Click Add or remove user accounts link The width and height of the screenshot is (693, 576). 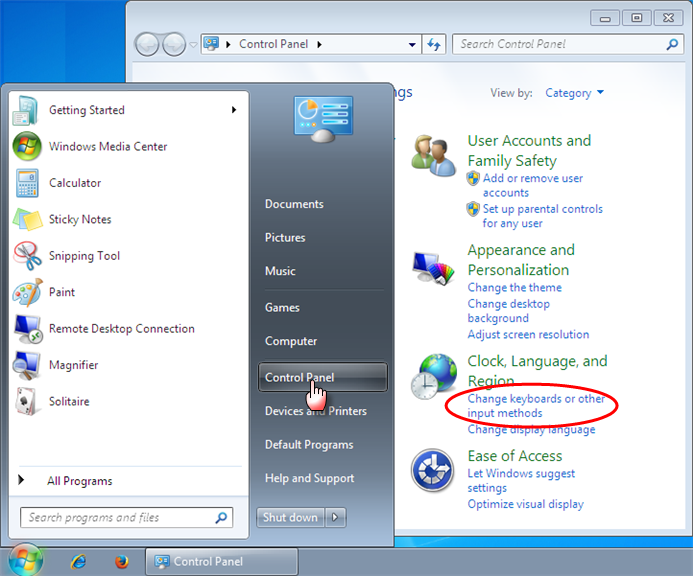[533, 185]
